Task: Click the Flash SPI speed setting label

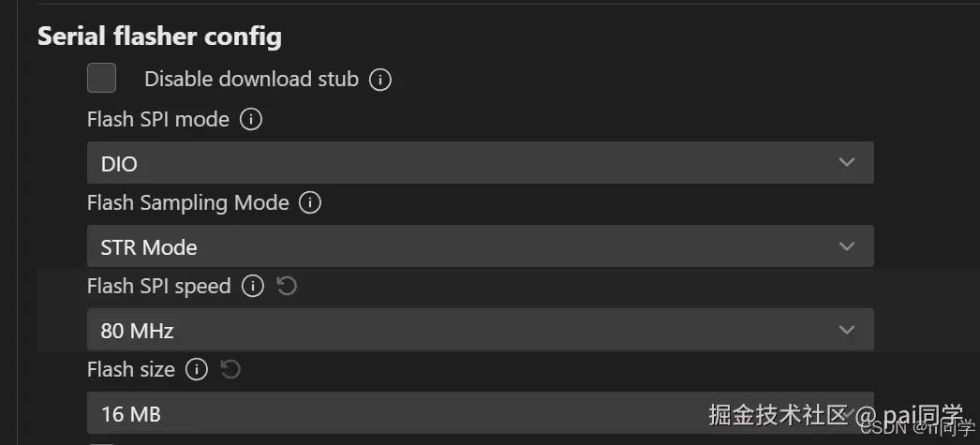Action: [158, 287]
